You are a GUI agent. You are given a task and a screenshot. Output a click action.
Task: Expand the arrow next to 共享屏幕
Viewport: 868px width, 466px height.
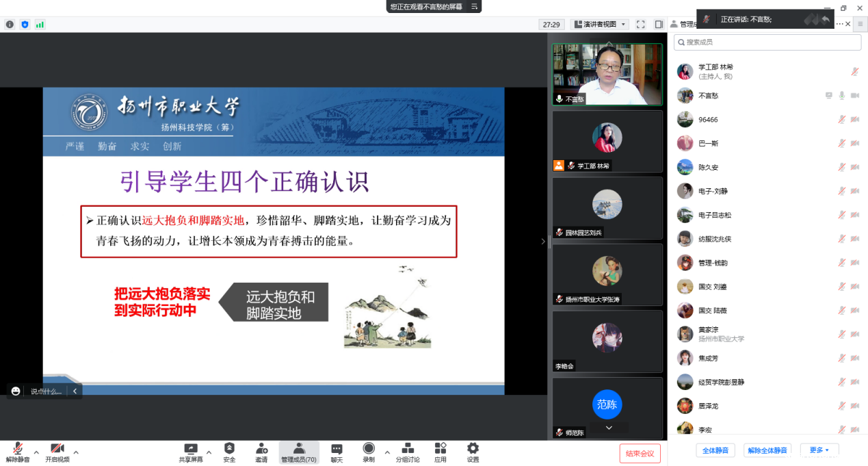[209, 452]
